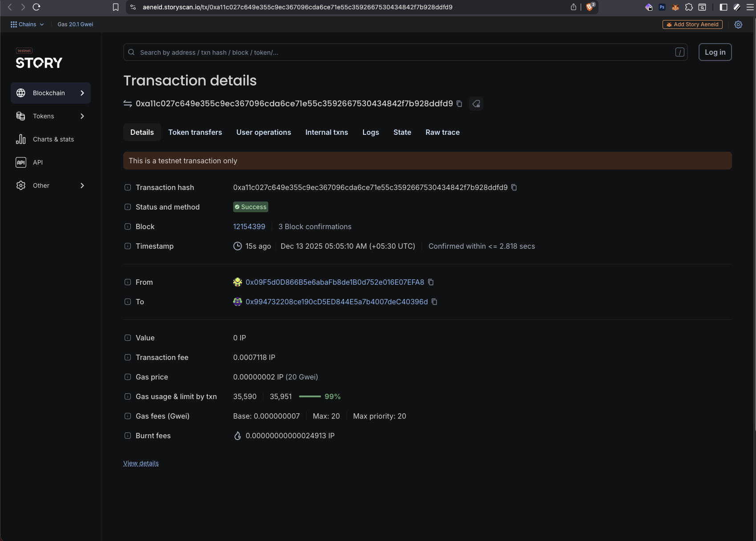Click the bookmark icon in browser toolbar

pos(116,7)
